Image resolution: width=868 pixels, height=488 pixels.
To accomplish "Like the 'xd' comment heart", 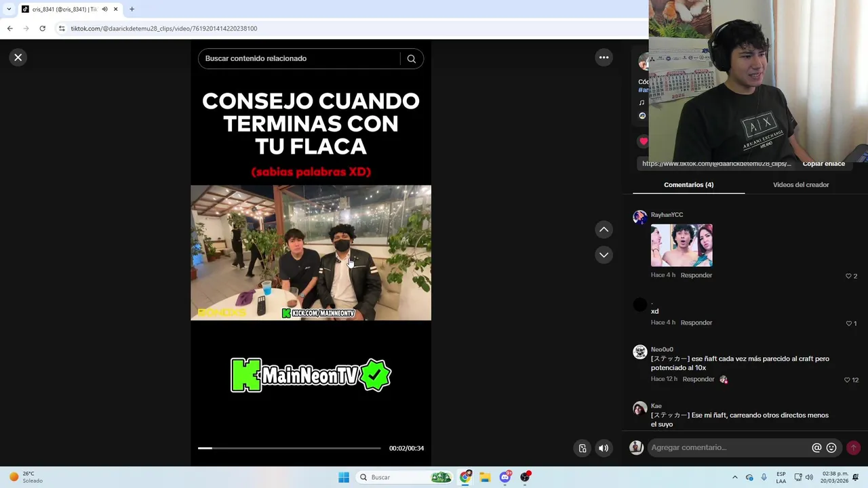I will click(x=848, y=323).
